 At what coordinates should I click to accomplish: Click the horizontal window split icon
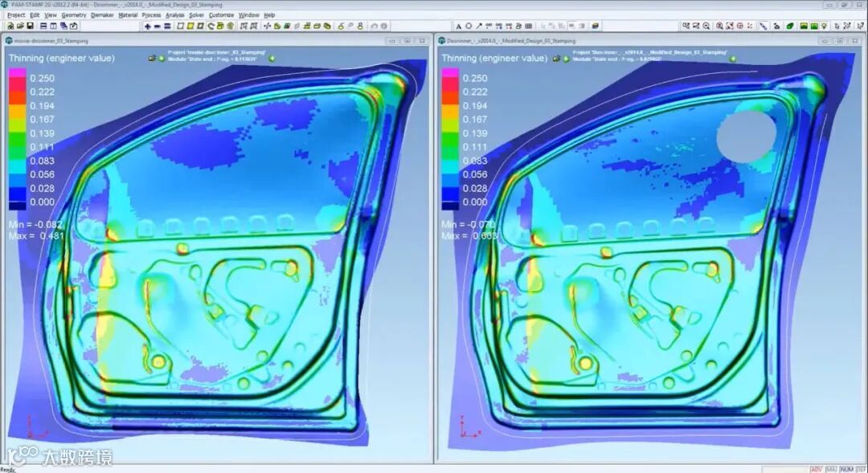tap(43, 26)
